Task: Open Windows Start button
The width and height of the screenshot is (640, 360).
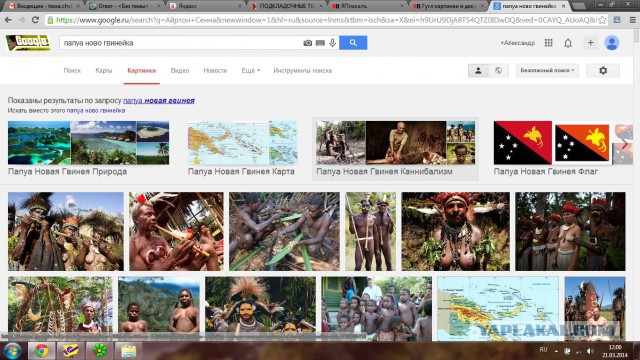Action: [x=12, y=351]
